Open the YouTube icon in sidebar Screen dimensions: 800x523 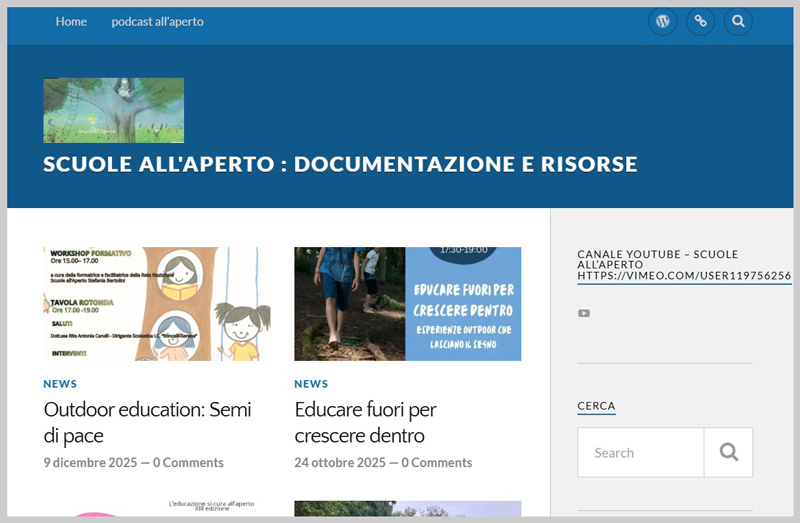584,313
